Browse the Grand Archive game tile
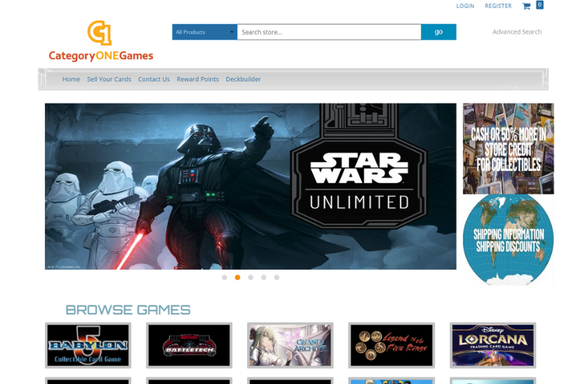 point(290,345)
